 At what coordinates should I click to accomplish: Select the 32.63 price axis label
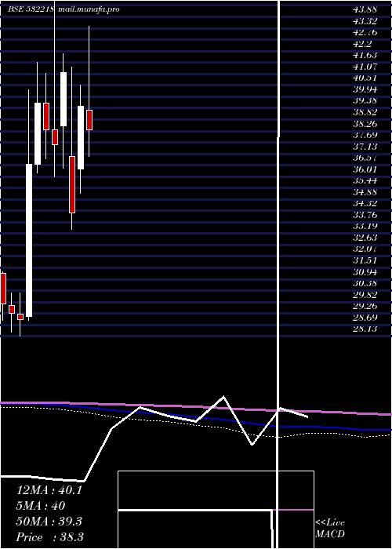tap(365, 238)
